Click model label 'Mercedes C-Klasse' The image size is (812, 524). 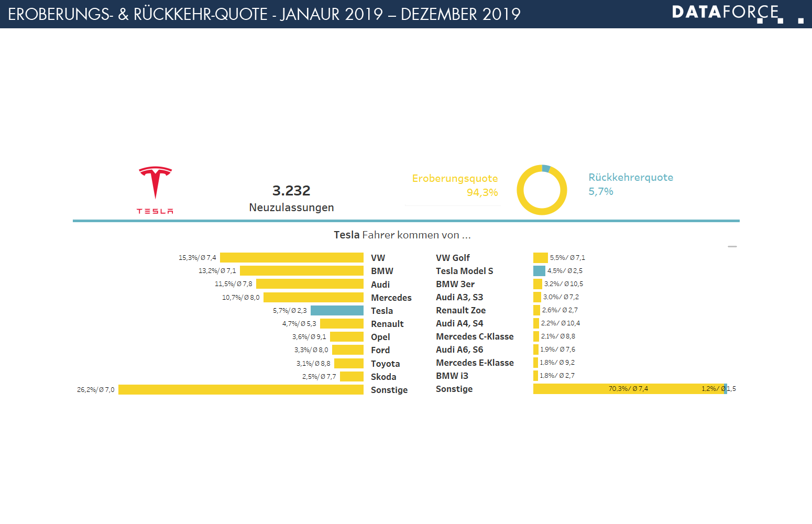tap(475, 336)
